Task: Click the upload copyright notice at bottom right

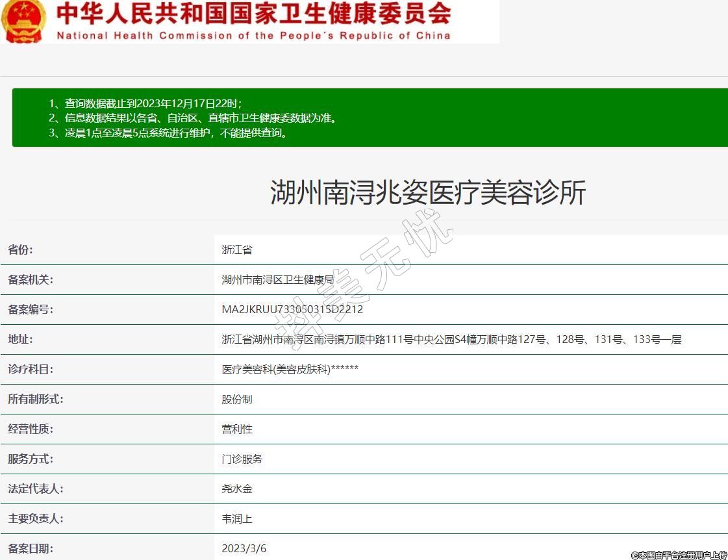Action: [x=679, y=555]
